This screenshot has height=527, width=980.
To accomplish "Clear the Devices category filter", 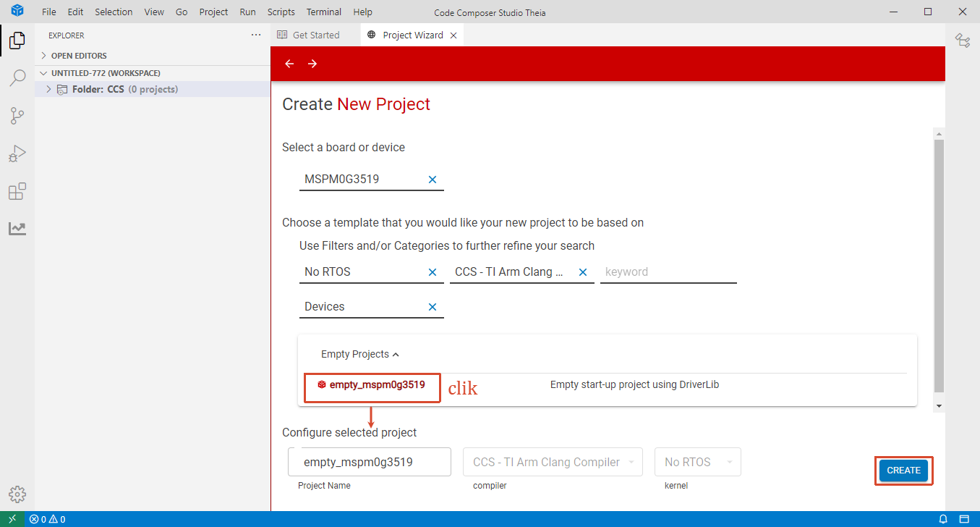I will tap(433, 307).
